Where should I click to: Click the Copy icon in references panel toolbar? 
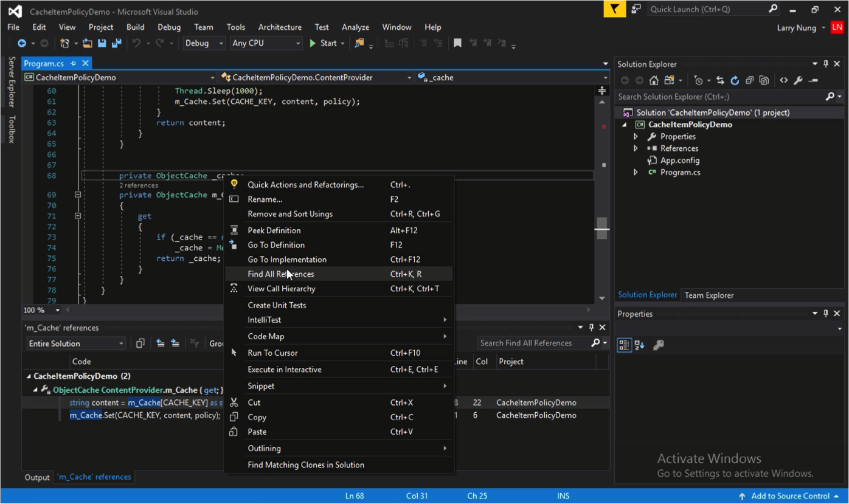click(x=140, y=343)
